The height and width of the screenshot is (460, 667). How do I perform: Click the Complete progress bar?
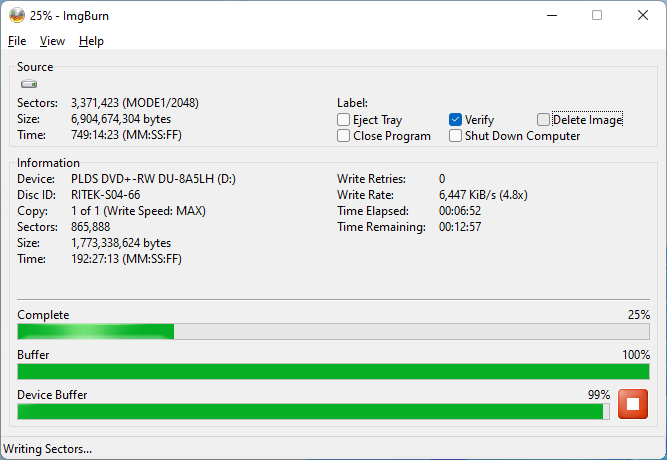coord(333,332)
